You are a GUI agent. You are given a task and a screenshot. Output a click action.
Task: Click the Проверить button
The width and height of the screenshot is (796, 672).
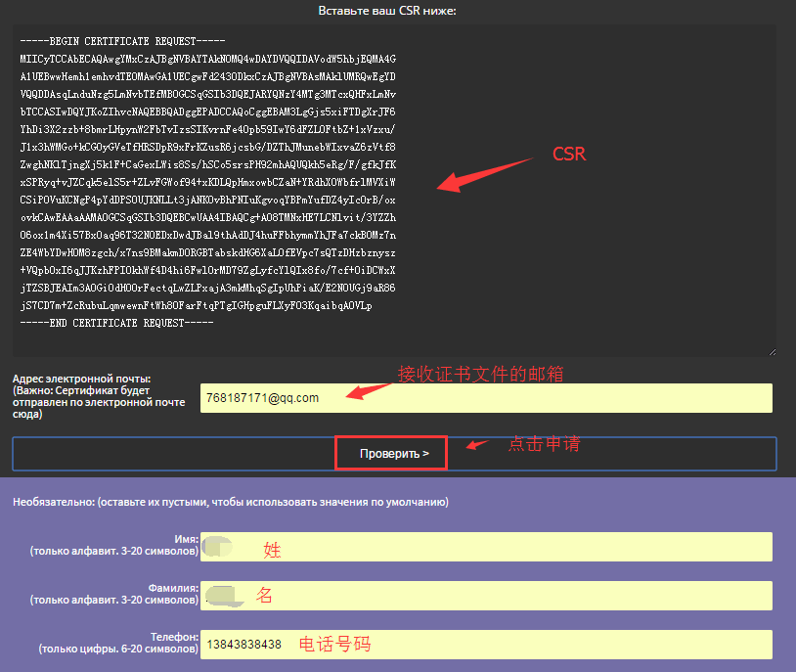tap(392, 454)
